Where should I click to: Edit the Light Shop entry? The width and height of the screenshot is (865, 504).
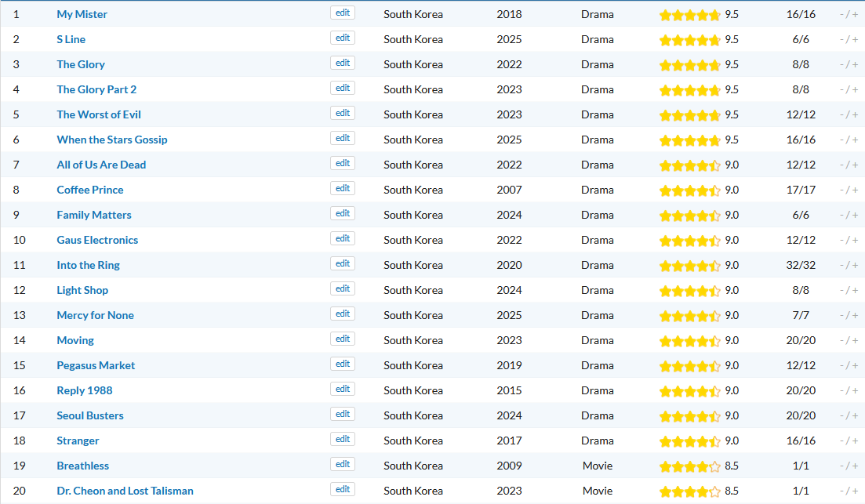click(343, 288)
